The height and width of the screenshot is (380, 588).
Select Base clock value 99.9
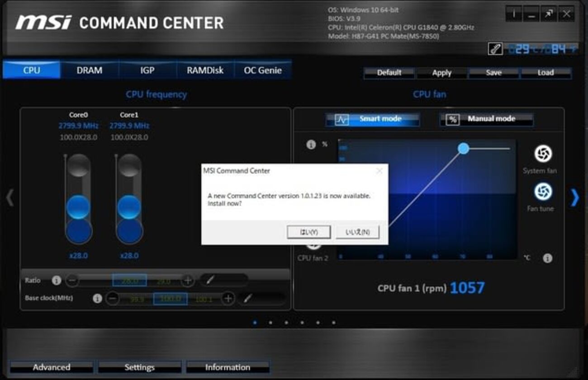click(137, 299)
